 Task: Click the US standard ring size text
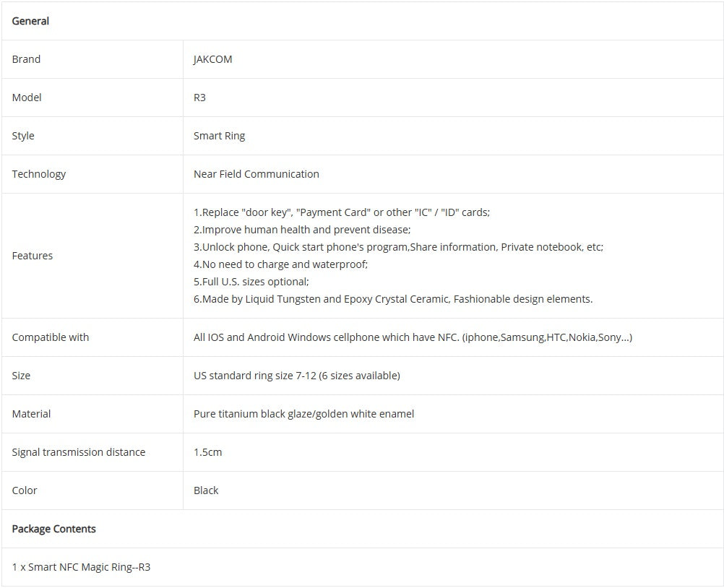[296, 376]
